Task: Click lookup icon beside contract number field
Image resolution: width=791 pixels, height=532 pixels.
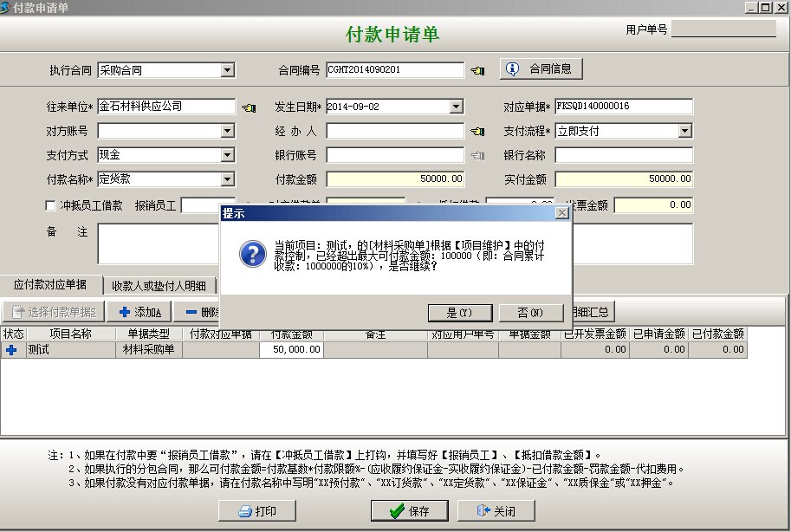Action: [x=477, y=70]
